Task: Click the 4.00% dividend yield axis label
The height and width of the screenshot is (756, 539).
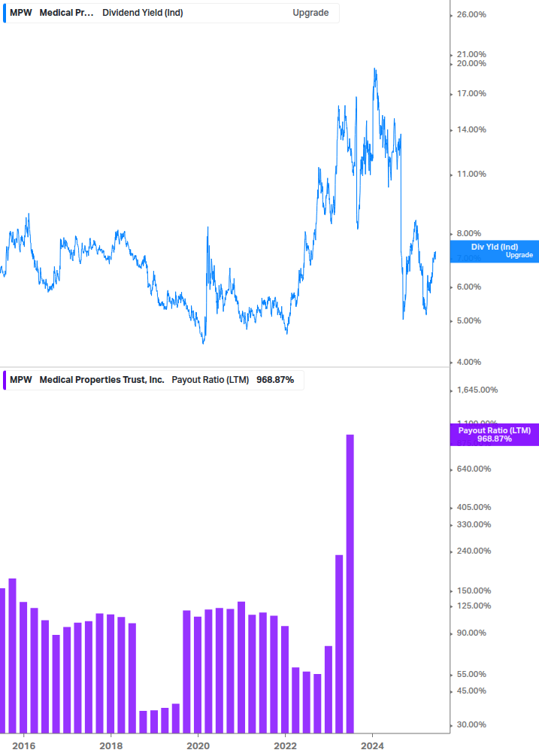Action: tap(468, 362)
